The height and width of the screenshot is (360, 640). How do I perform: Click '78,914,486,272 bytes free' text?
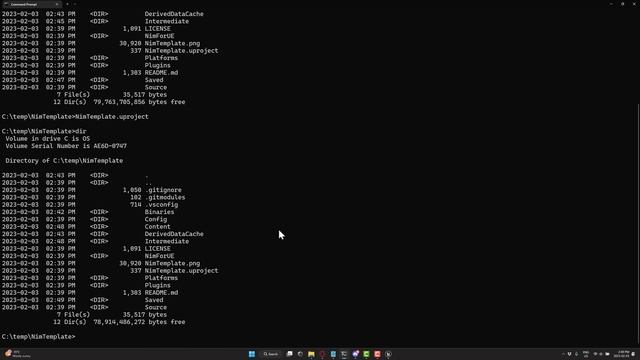pyautogui.click(x=139, y=322)
